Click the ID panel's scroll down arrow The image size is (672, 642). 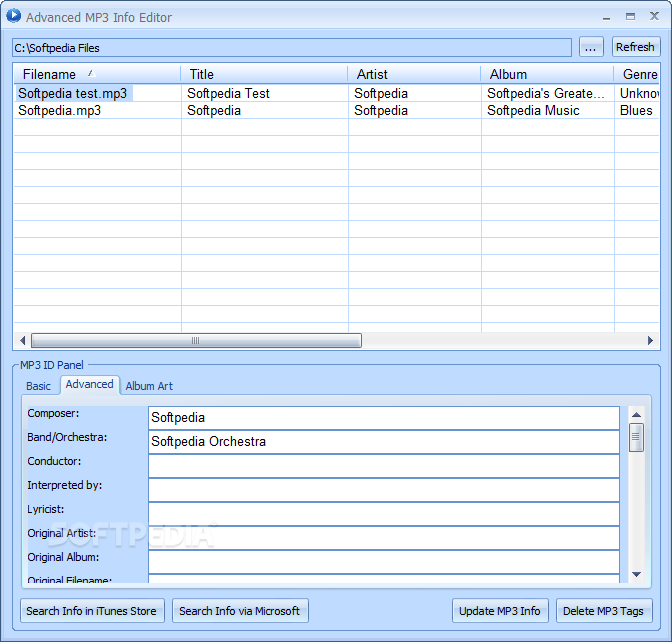click(x=636, y=574)
